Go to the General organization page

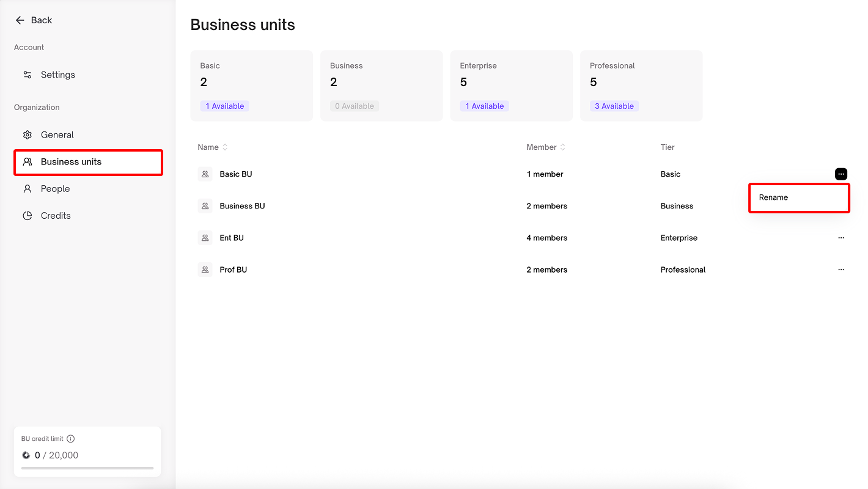click(57, 135)
